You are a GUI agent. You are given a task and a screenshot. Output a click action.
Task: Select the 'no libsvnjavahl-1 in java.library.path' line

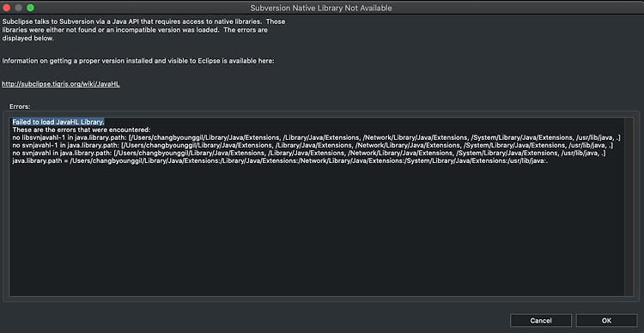pos(316,137)
